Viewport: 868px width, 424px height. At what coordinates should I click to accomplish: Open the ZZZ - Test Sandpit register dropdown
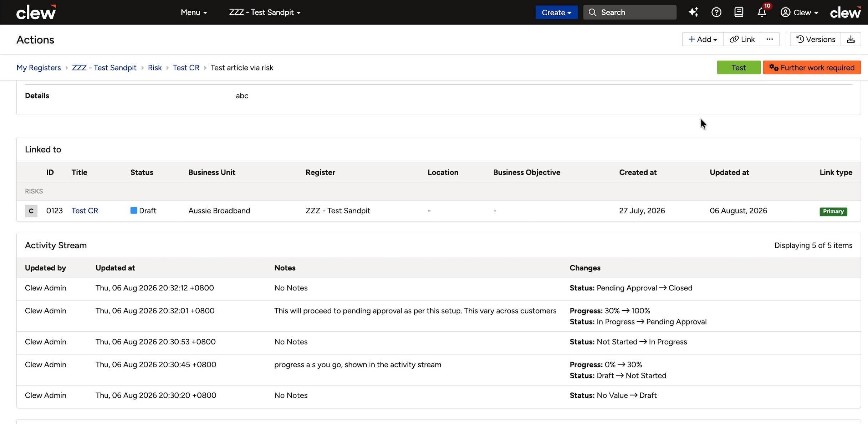point(265,12)
